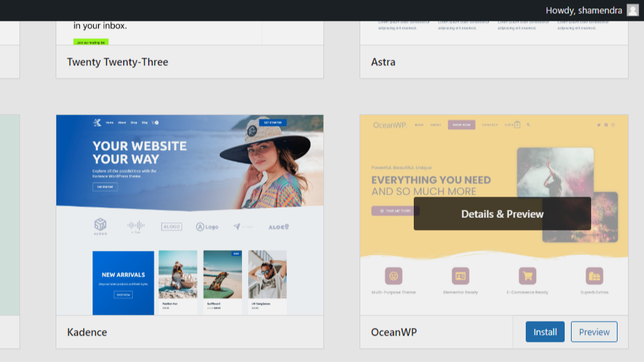The height and width of the screenshot is (362, 644).
Task: Select the Kadence theme name
Action: click(x=87, y=332)
